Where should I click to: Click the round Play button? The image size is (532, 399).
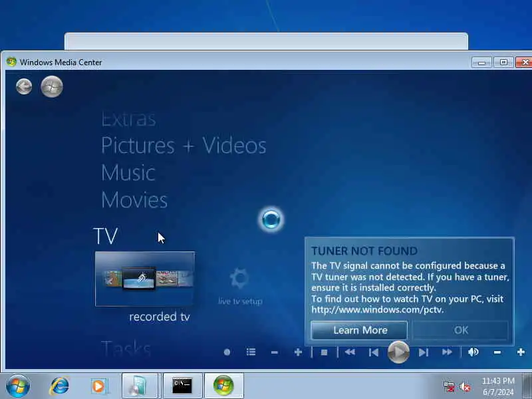(x=398, y=352)
